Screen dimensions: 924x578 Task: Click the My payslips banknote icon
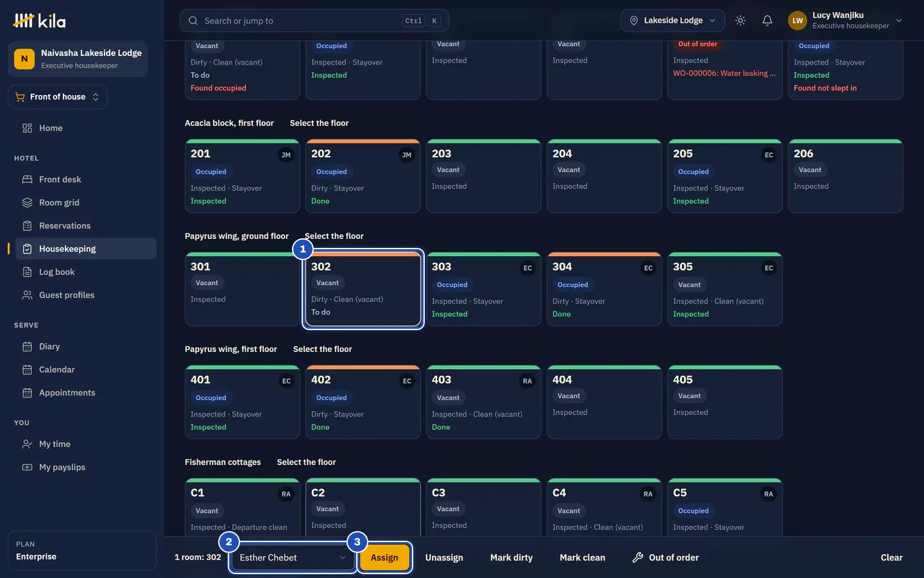point(27,467)
